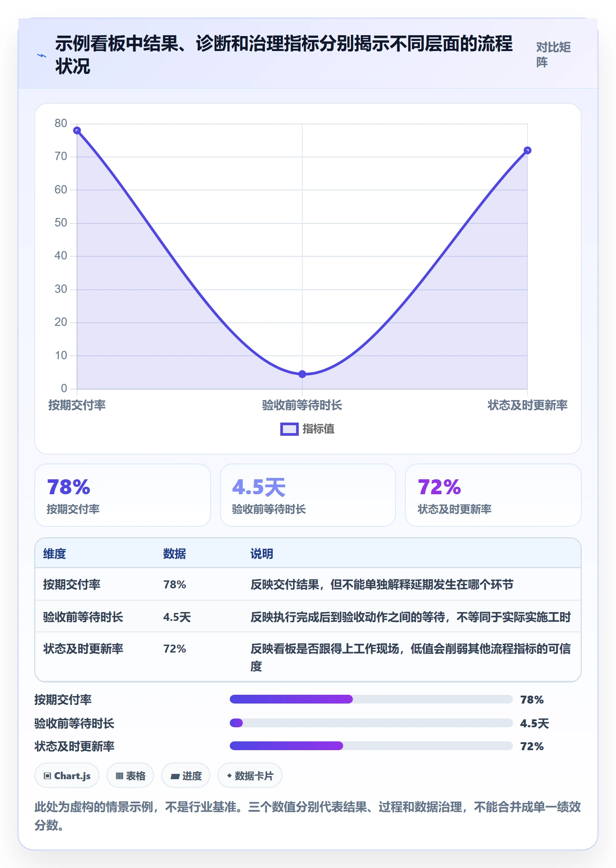
Task: Select the 状态及时更新率 data point on chart
Action: [x=528, y=150]
